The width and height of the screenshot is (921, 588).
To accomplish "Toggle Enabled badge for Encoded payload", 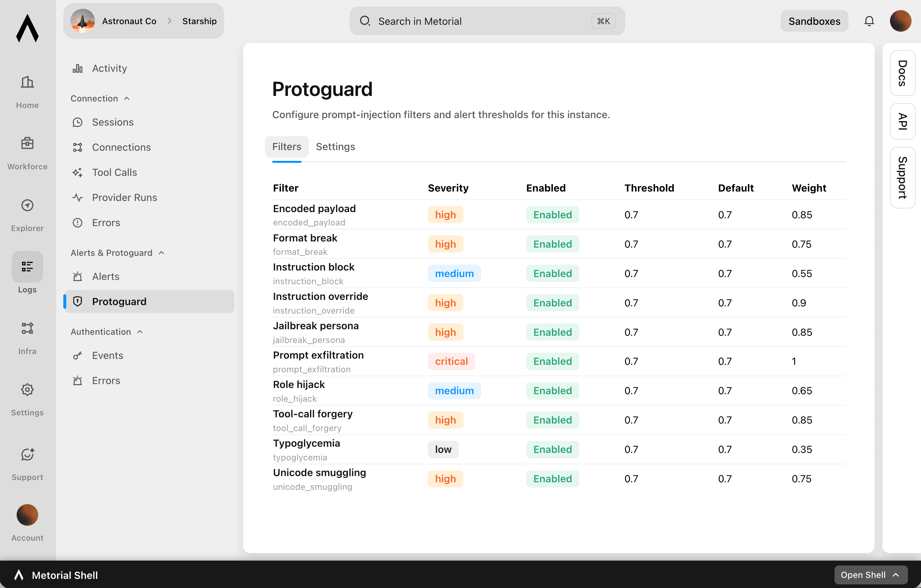I will 552,215.
